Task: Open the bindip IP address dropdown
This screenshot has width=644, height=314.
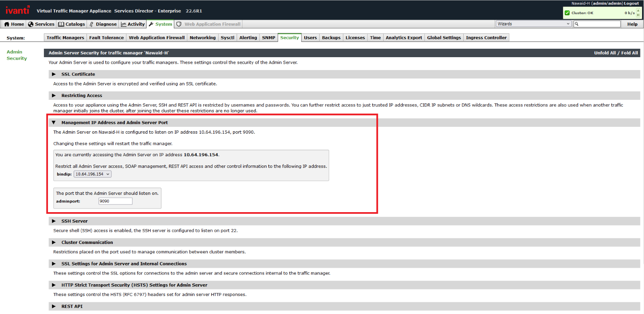Action: pos(92,174)
